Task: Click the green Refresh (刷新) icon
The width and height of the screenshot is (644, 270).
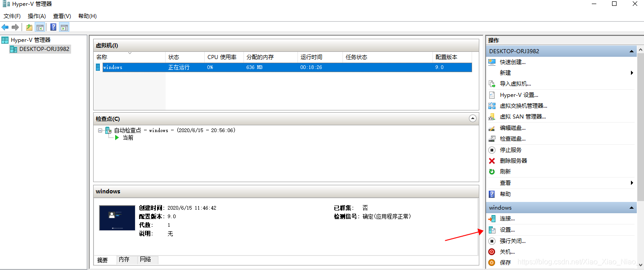Action: [x=492, y=172]
